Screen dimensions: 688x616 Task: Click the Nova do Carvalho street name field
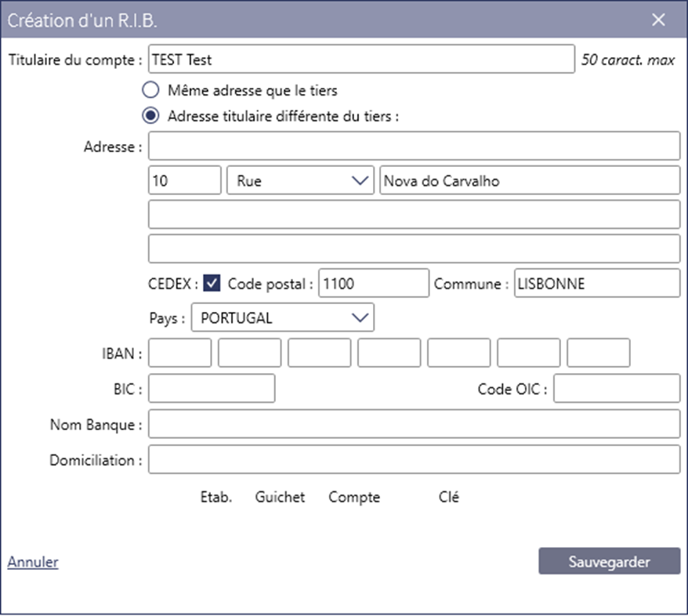(x=530, y=180)
